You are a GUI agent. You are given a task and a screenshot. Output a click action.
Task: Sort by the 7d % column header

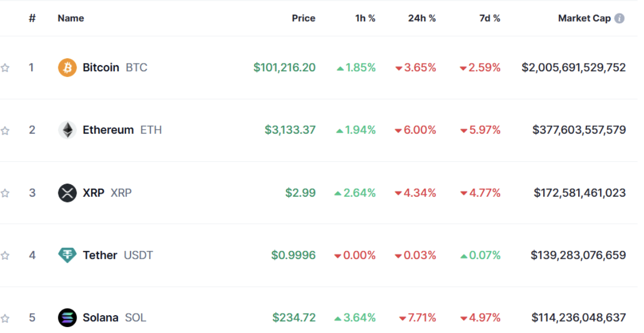click(489, 18)
